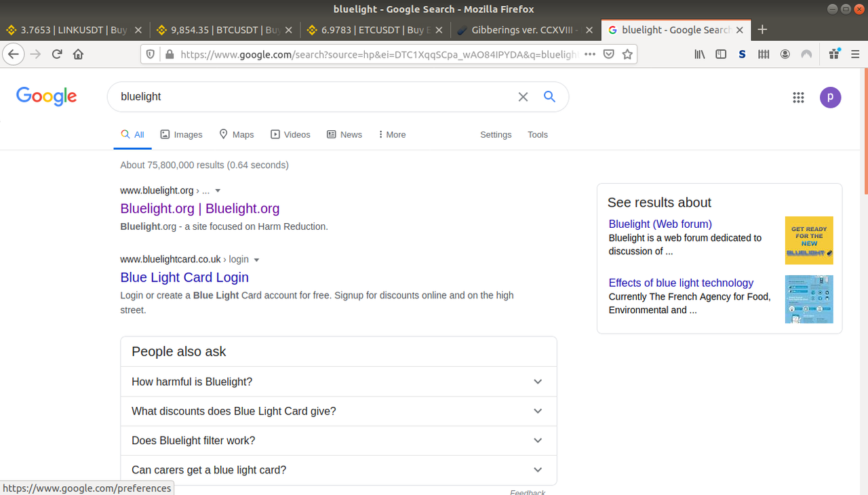The image size is (868, 495).
Task: Open Effects of blue light technology link
Action: click(x=681, y=283)
